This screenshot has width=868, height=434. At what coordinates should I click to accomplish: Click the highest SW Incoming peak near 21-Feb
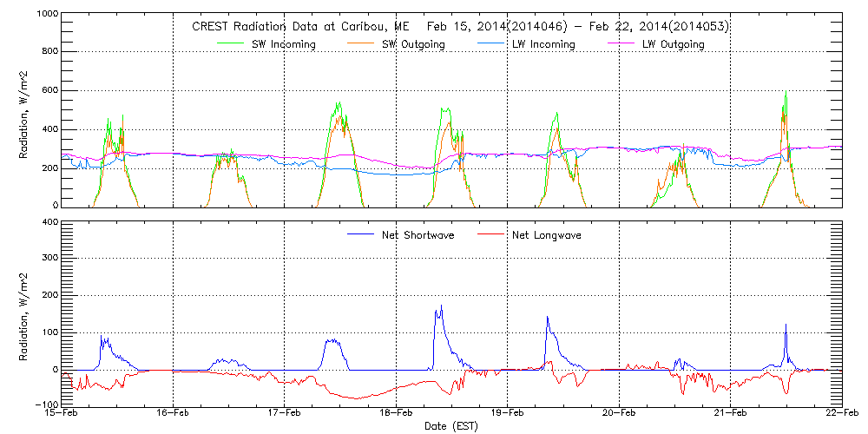coord(786,94)
